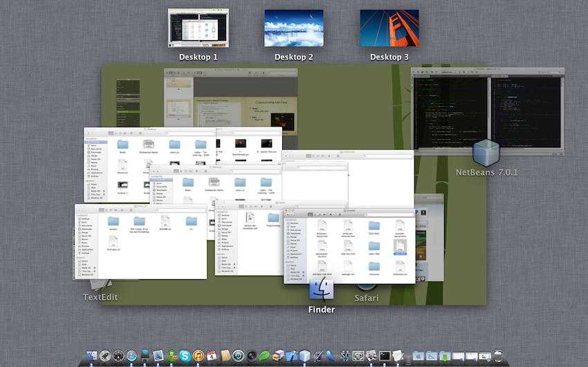
Task: Open Terminal from the Dock
Action: coord(386,356)
